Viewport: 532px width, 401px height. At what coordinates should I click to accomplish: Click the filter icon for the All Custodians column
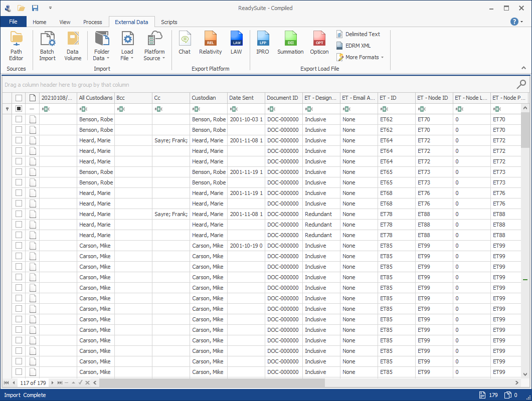pyautogui.click(x=83, y=109)
